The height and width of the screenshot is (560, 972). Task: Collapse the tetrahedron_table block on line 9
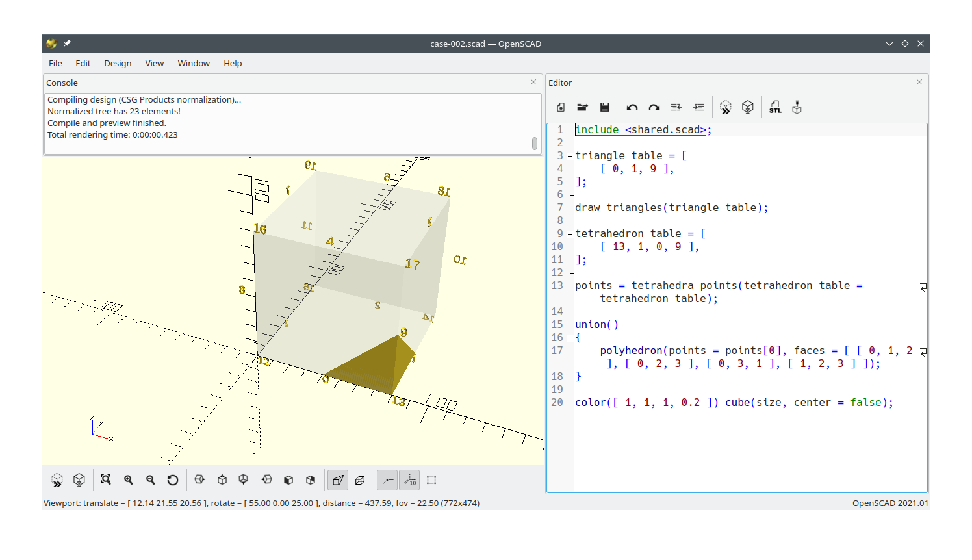click(x=570, y=233)
